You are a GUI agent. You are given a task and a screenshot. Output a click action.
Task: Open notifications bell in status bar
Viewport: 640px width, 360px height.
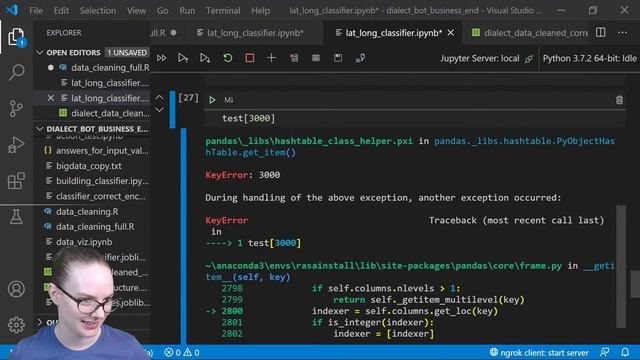click(625, 352)
